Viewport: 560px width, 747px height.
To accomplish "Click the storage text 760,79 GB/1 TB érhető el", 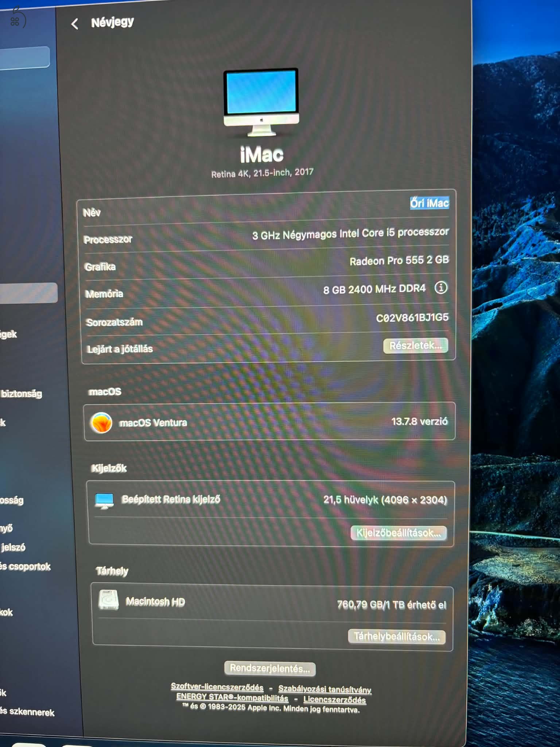I will [392, 605].
